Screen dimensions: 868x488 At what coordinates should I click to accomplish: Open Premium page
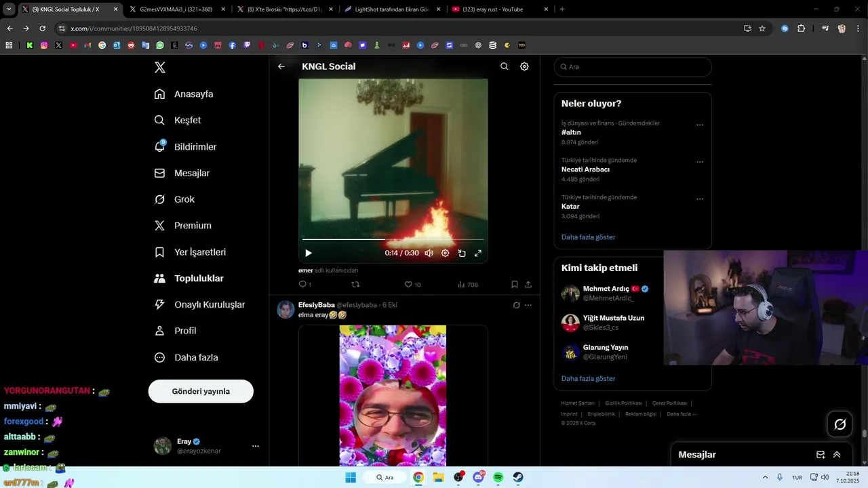click(182, 226)
